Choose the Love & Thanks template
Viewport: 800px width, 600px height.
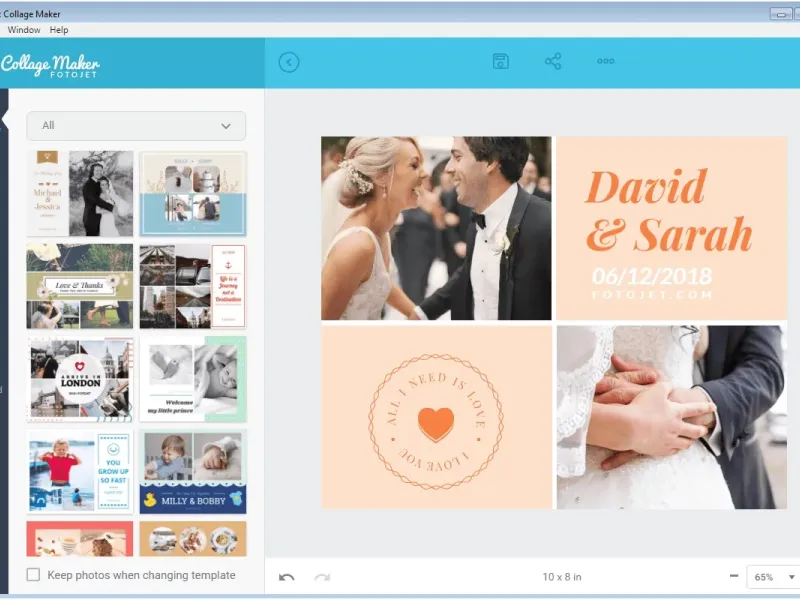click(x=80, y=286)
